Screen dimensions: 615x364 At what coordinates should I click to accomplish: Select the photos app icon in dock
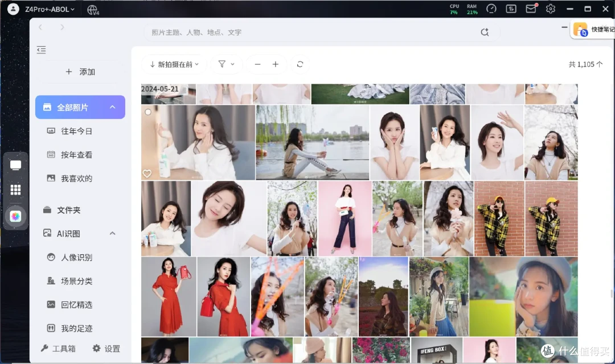point(16,216)
